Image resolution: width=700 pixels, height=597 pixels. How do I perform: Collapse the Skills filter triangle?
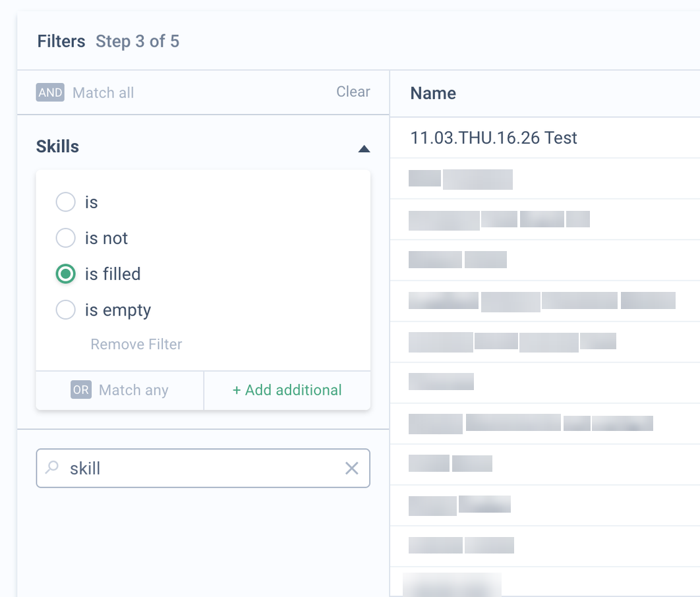(365, 148)
